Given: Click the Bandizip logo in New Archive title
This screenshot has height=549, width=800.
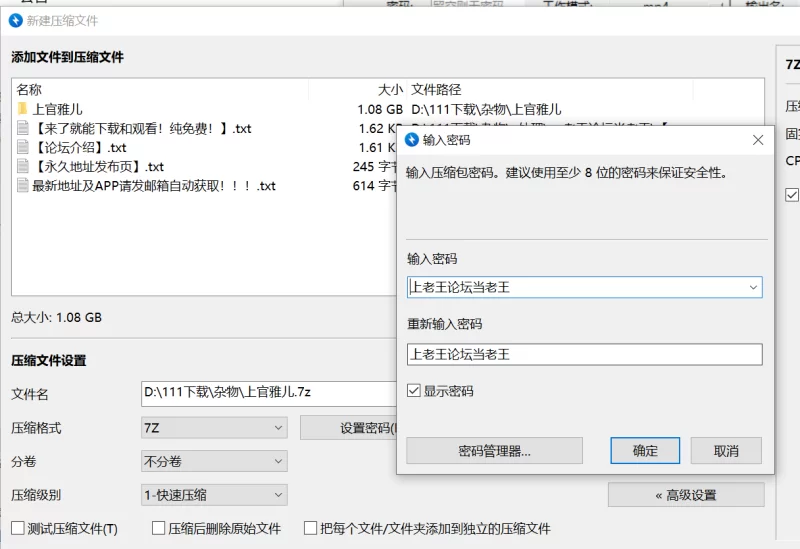Looking at the screenshot, I should pyautogui.click(x=16, y=20).
